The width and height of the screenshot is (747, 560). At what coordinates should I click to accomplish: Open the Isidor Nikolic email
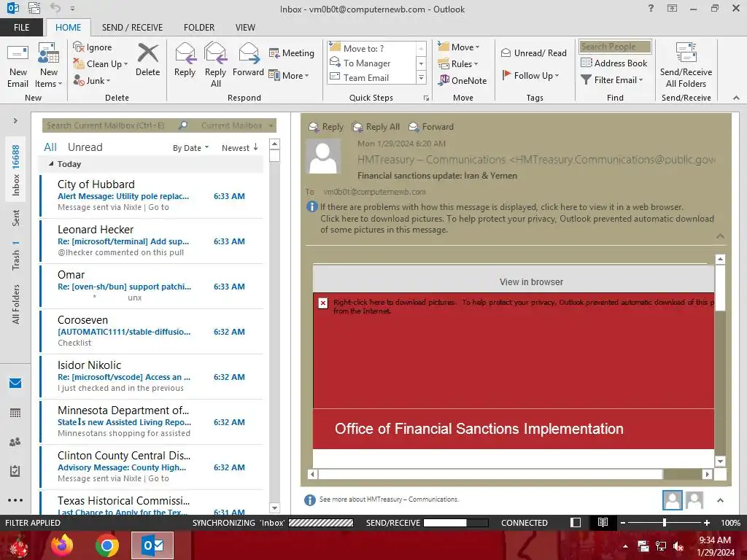pyautogui.click(x=152, y=376)
